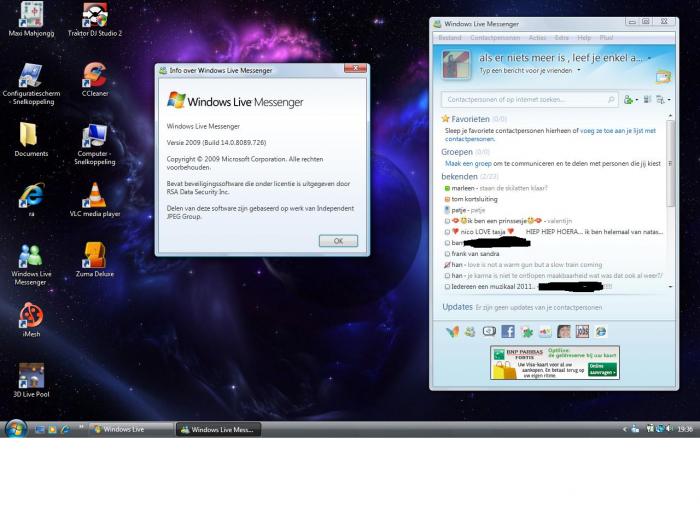Open the Acties menu

click(x=538, y=38)
